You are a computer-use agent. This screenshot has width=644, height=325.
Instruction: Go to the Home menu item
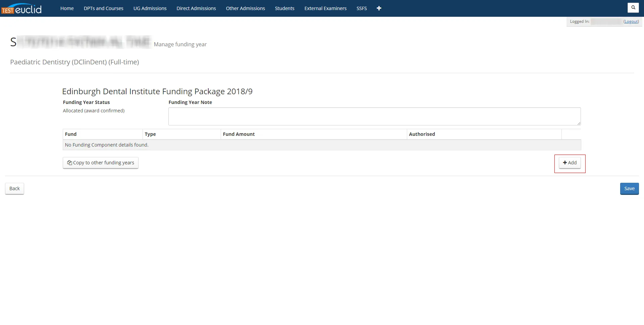tap(67, 8)
